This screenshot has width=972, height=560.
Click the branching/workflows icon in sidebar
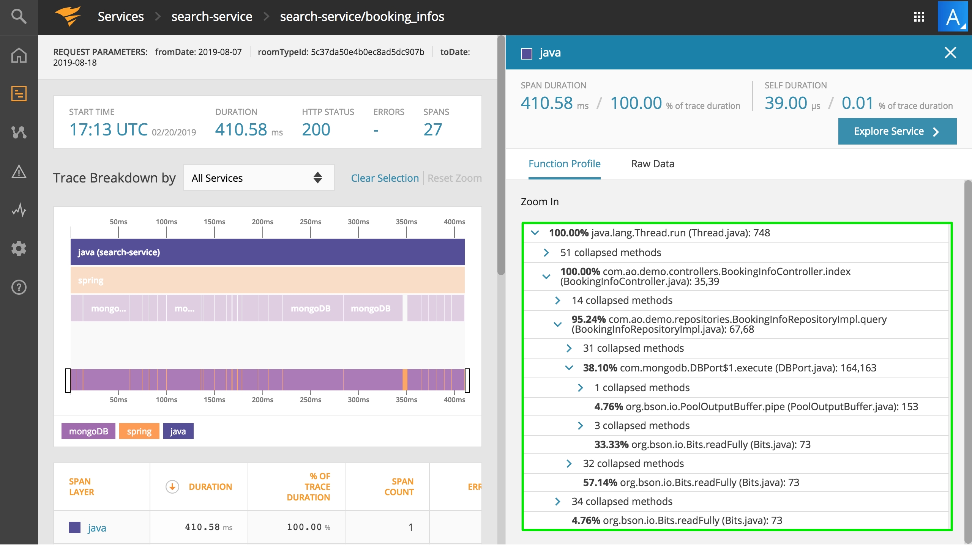[x=18, y=131]
